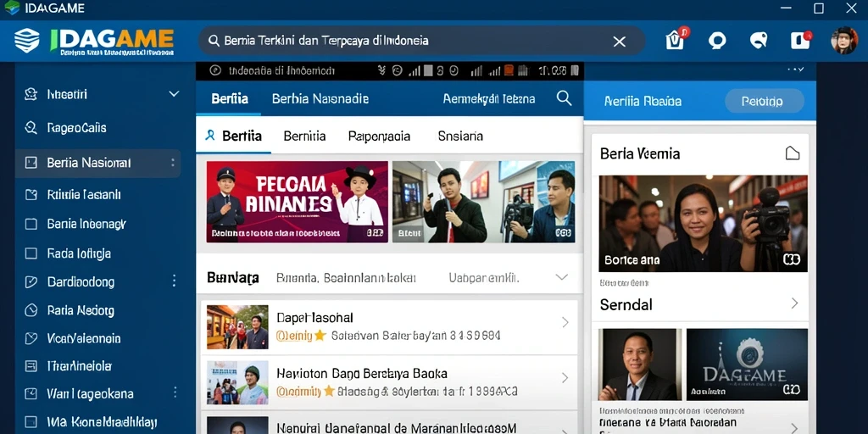The height and width of the screenshot is (434, 868).
Task: Expand the Serndal row arrow
Action: tap(794, 303)
